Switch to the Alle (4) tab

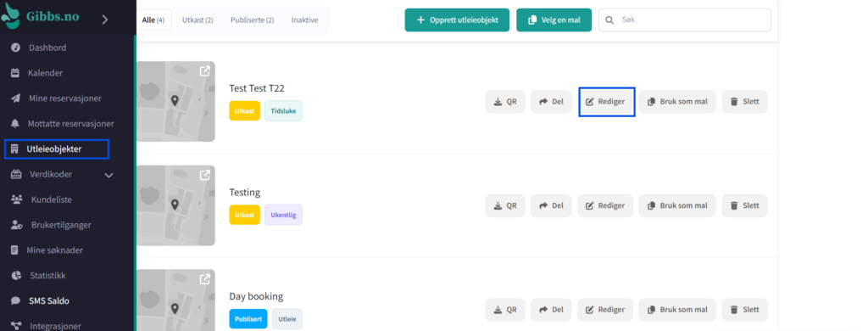(x=153, y=20)
